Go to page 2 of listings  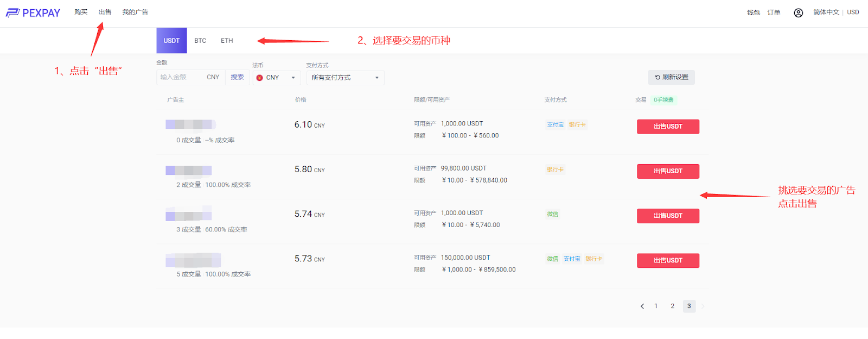click(x=672, y=306)
